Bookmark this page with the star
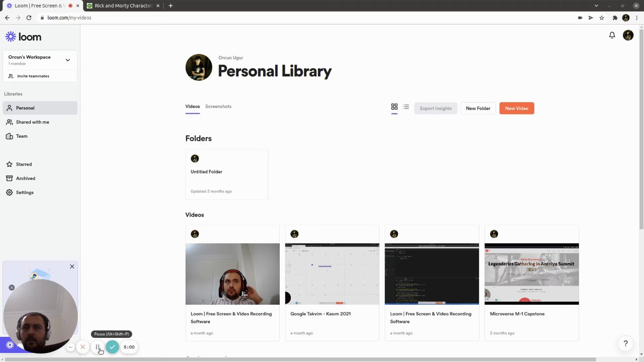The width and height of the screenshot is (644, 362). pyautogui.click(x=602, y=18)
